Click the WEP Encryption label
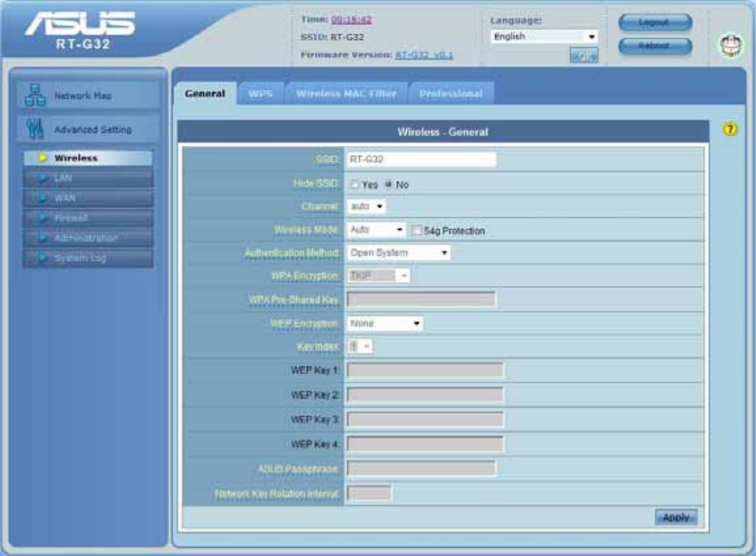Viewport: 756px width, 556px height. 304,323
